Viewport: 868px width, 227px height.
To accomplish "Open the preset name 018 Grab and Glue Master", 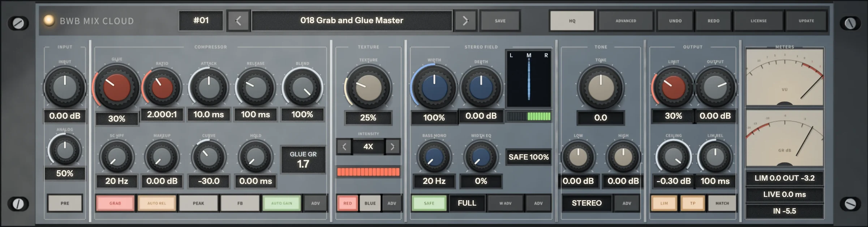I will tap(352, 21).
